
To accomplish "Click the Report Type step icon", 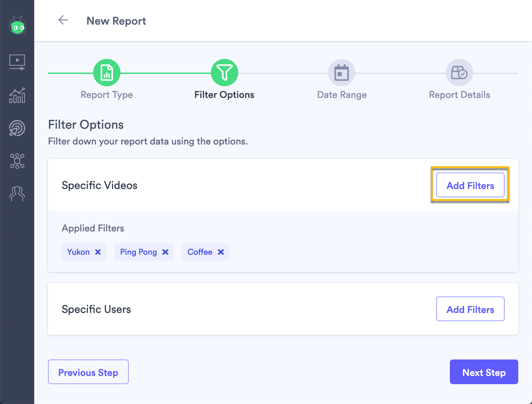I will [x=107, y=73].
